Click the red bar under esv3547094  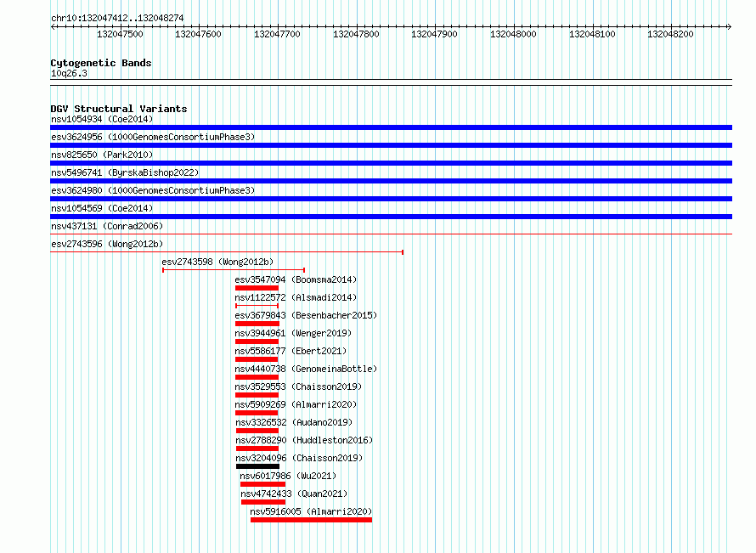pos(257,288)
